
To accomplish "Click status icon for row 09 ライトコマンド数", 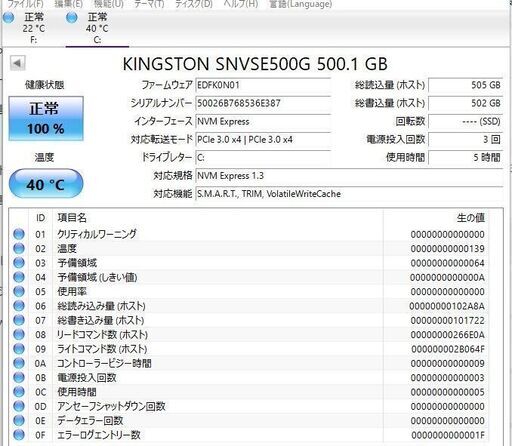I will [x=19, y=349].
